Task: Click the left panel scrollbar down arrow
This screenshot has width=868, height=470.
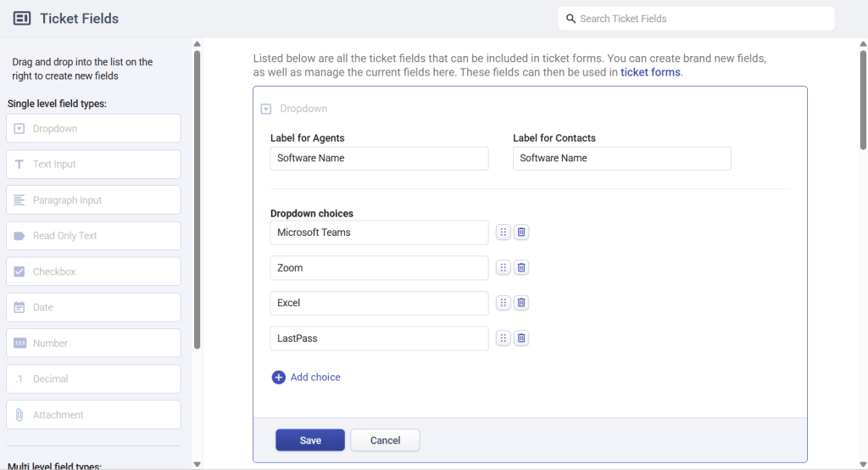Action: pos(197,463)
